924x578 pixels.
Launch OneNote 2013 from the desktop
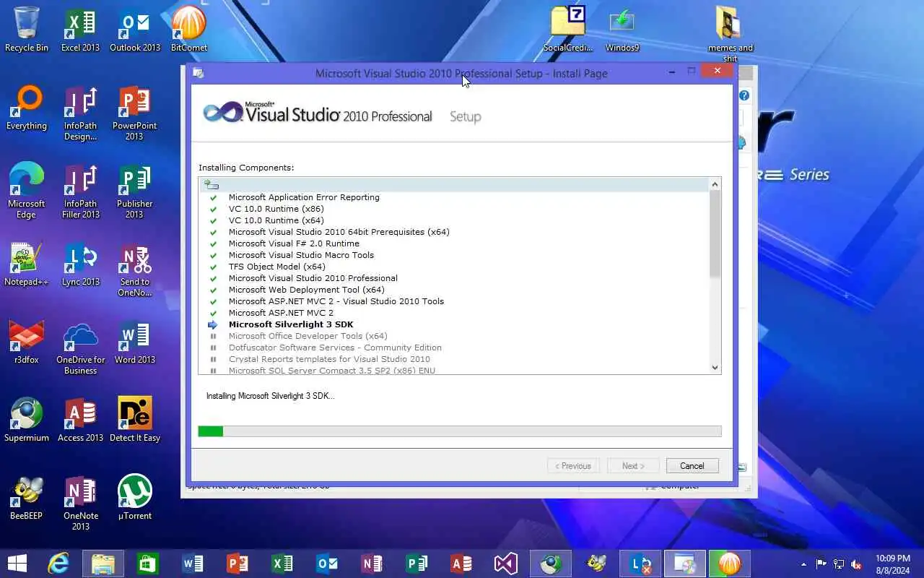(80, 504)
